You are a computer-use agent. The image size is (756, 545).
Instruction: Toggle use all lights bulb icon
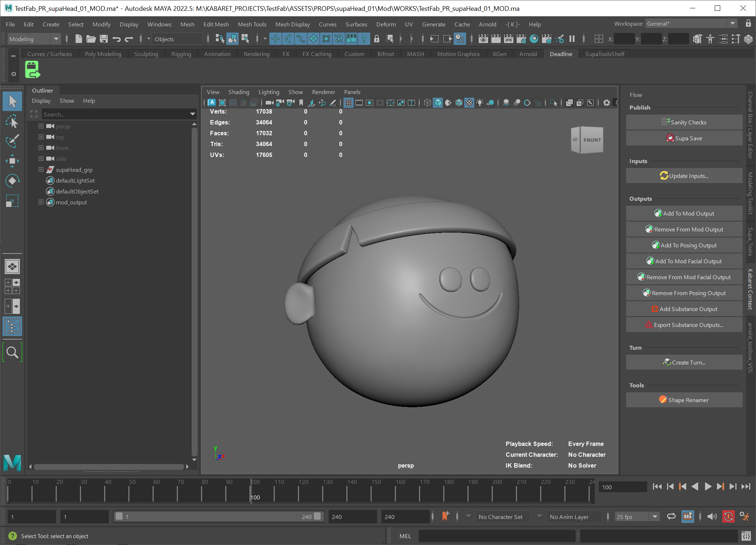pos(480,103)
